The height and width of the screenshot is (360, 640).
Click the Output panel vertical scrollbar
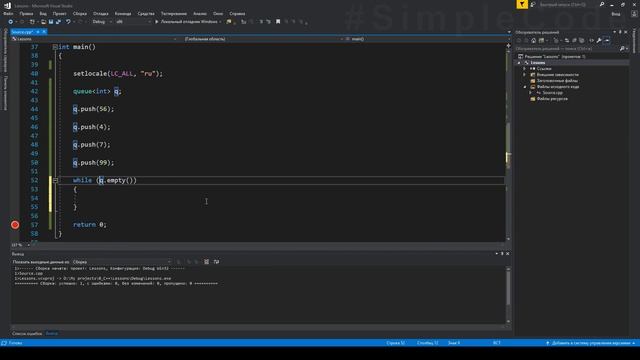508,294
